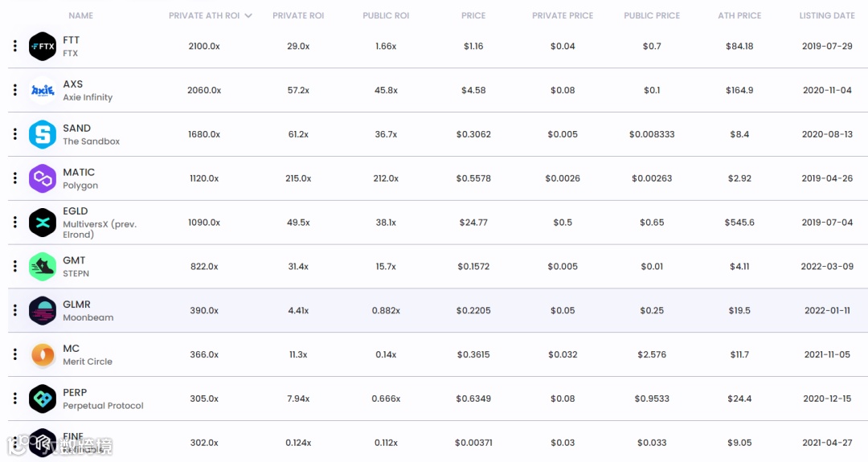Open the three-dot menu for FTT row
Screen dimensions: 868x462
[x=15, y=46]
